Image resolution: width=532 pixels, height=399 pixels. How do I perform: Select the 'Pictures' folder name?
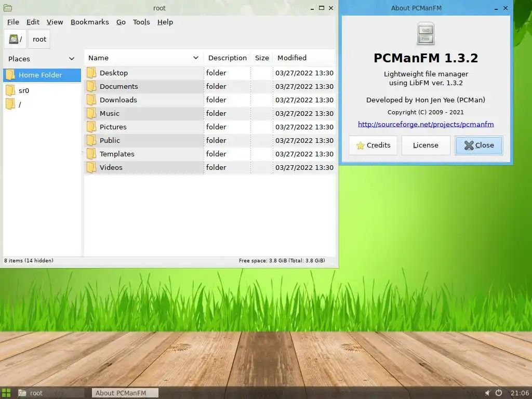(113, 127)
